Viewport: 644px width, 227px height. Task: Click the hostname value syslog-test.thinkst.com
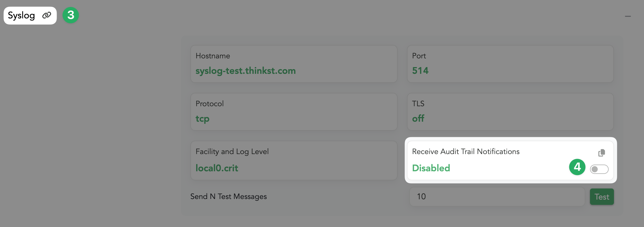(x=246, y=71)
